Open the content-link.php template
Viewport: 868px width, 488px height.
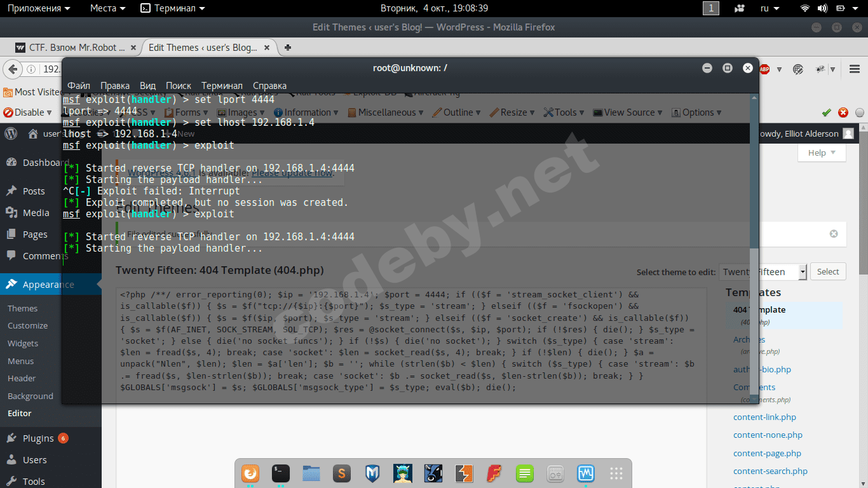point(764,417)
